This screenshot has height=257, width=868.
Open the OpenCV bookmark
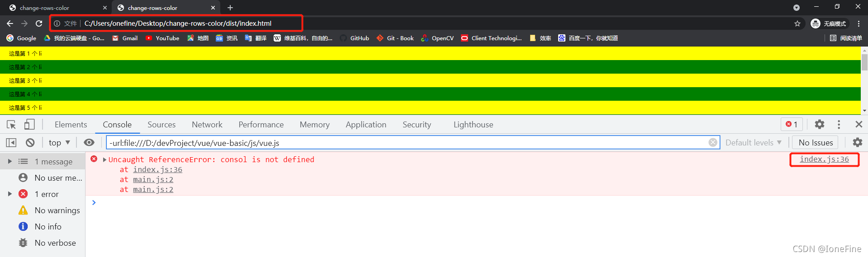coord(437,38)
